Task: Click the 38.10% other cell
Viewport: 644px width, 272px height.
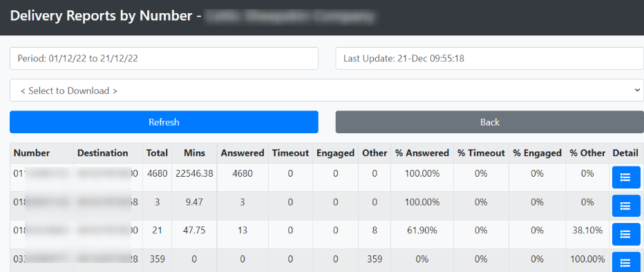Action: point(587,231)
